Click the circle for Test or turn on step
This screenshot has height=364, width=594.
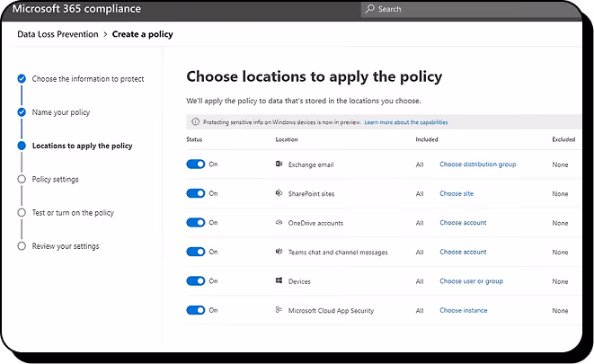point(22,212)
